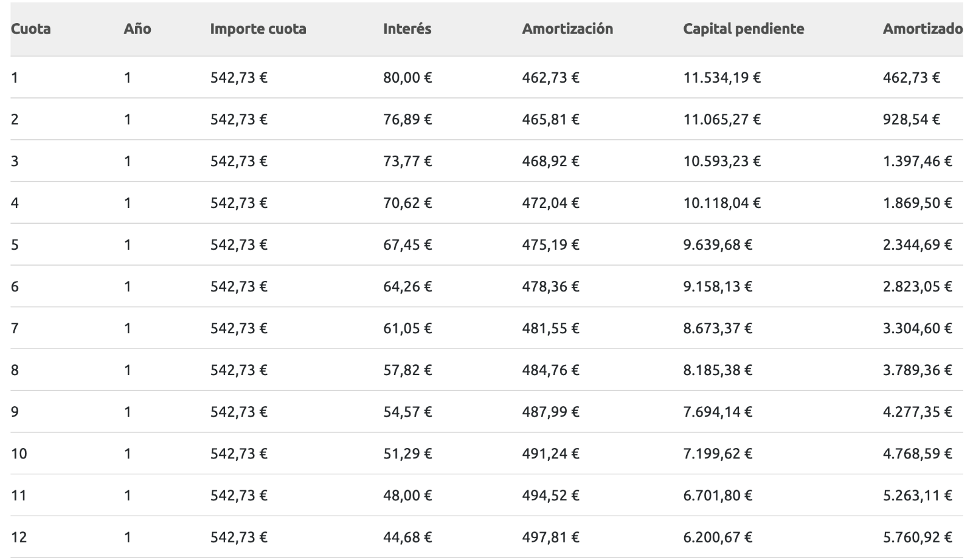
Task: Click the Año column header
Action: click(x=137, y=29)
